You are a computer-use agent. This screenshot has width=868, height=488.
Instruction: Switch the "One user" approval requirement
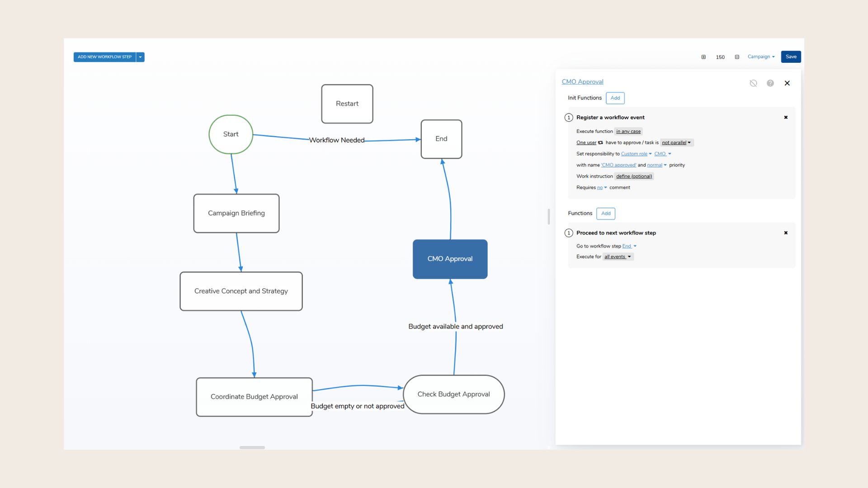click(586, 142)
